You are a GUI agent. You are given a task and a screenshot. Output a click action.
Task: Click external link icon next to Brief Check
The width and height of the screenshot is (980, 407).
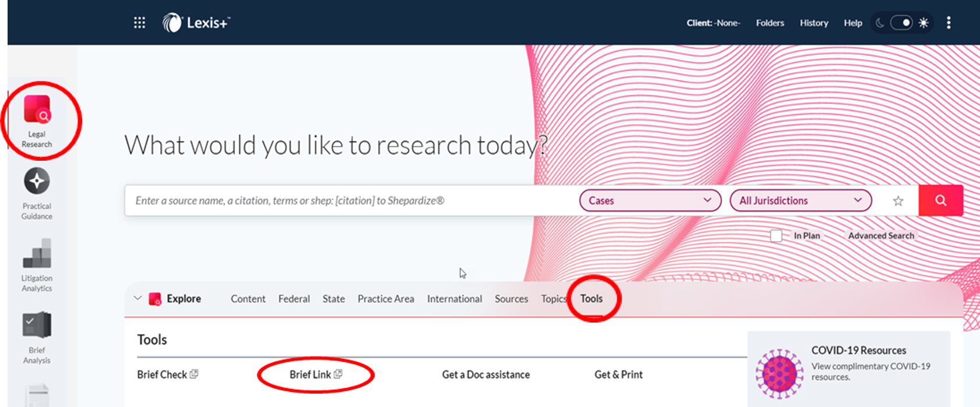(x=194, y=374)
